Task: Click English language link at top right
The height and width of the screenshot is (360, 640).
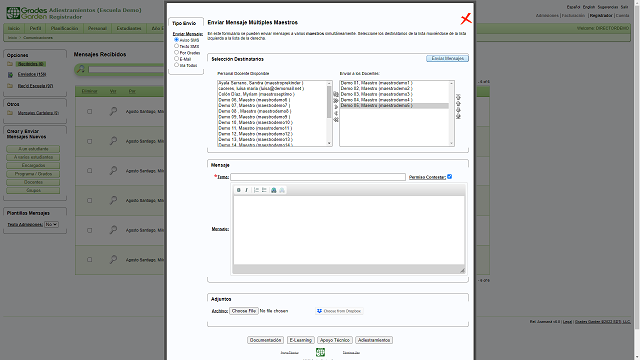Action: [589, 7]
